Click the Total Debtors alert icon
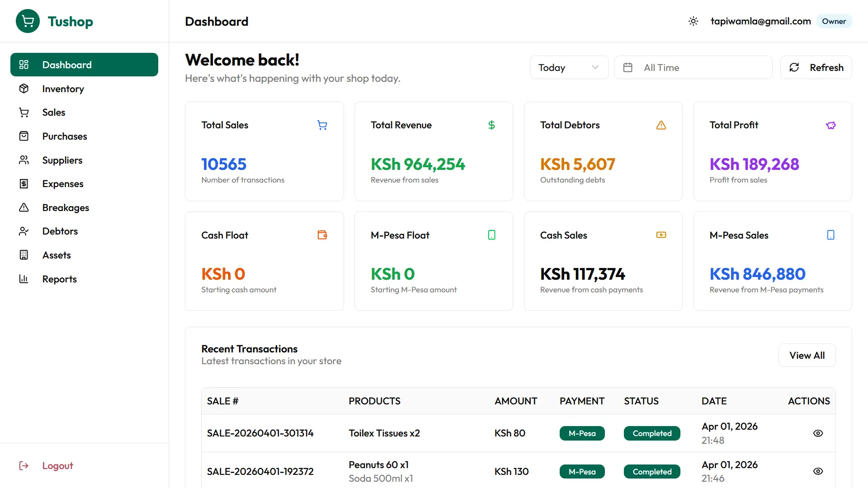This screenshot has height=488, width=868. pyautogui.click(x=661, y=125)
